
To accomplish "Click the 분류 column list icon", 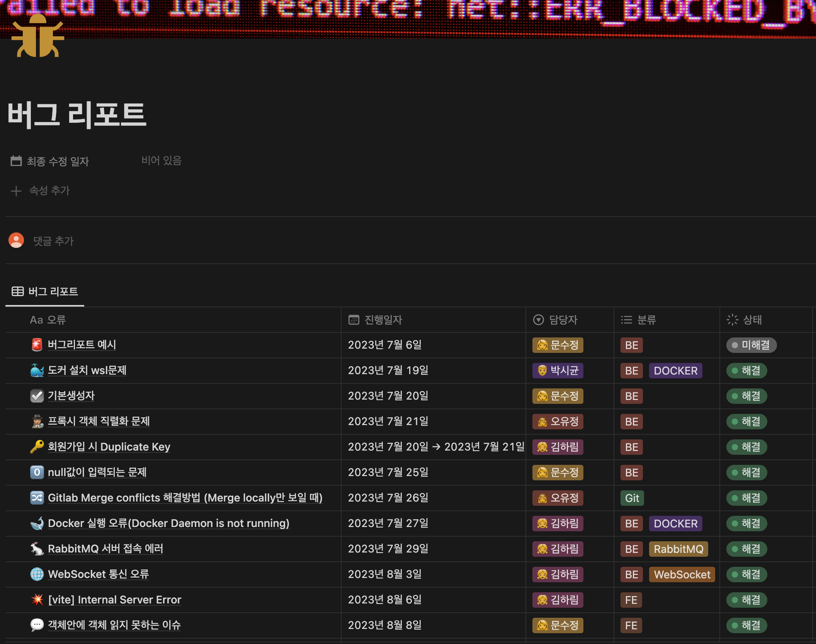I will tap(626, 320).
